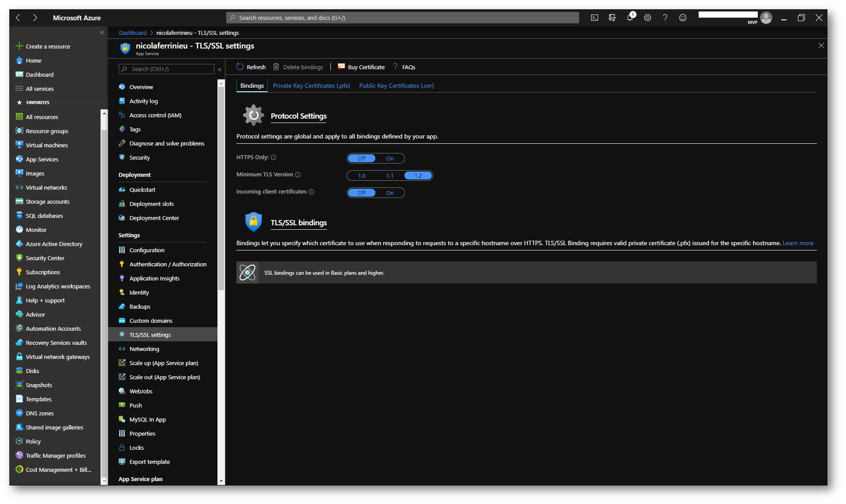Open MySQL In App menu item

coord(147,419)
